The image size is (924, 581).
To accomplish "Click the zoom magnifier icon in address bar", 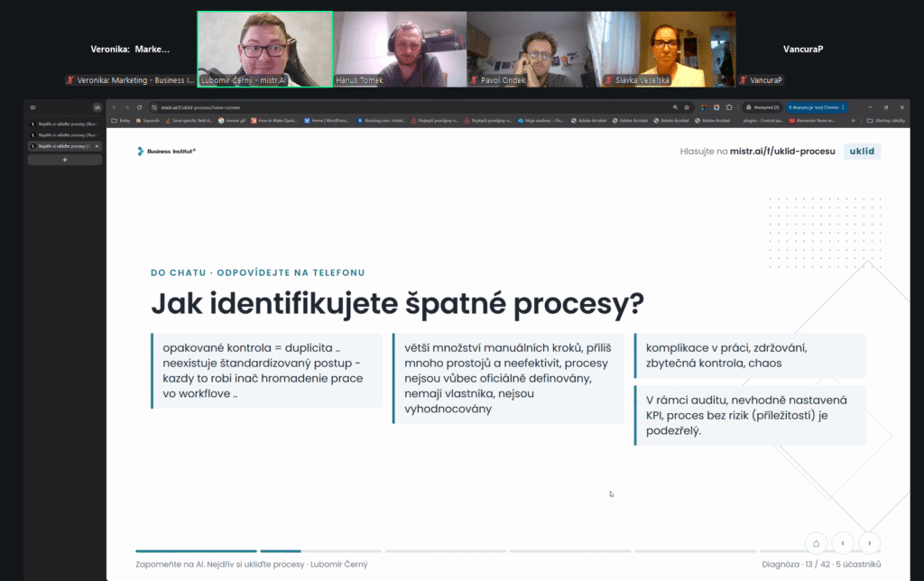I will [675, 107].
